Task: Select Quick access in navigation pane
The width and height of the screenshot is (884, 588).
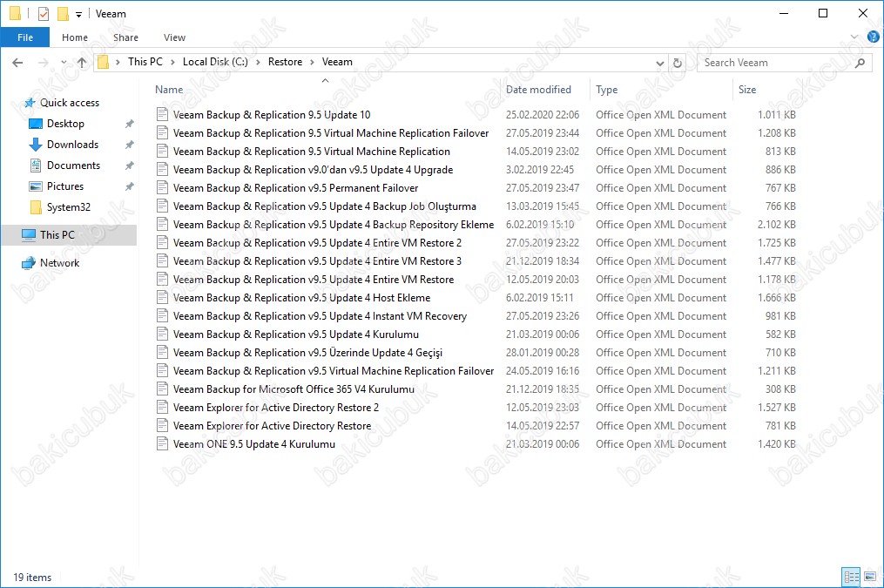Action: [x=70, y=103]
